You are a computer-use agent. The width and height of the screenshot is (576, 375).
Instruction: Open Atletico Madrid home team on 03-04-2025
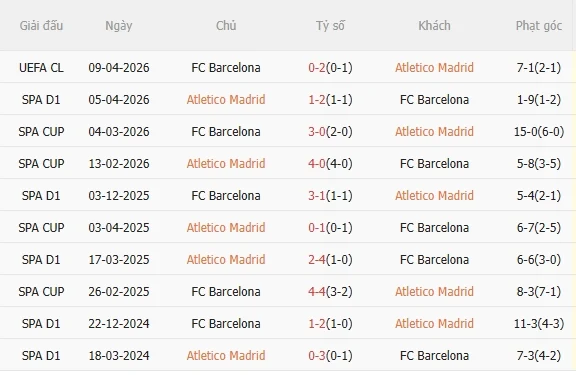coord(226,227)
